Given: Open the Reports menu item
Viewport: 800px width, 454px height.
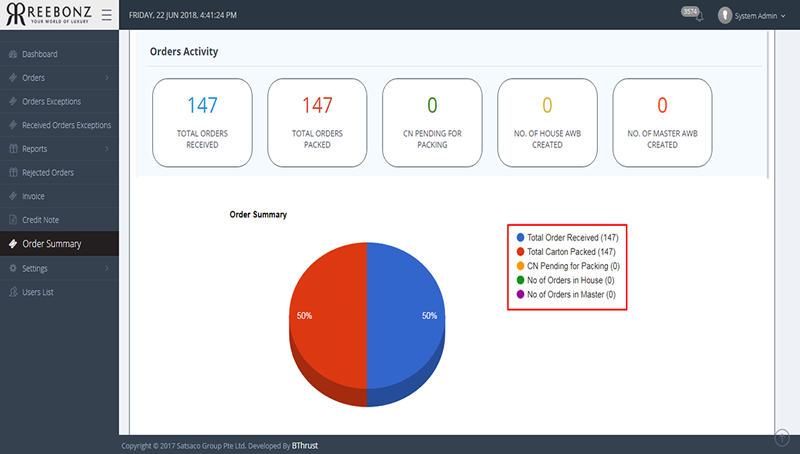Looking at the screenshot, I should (35, 149).
